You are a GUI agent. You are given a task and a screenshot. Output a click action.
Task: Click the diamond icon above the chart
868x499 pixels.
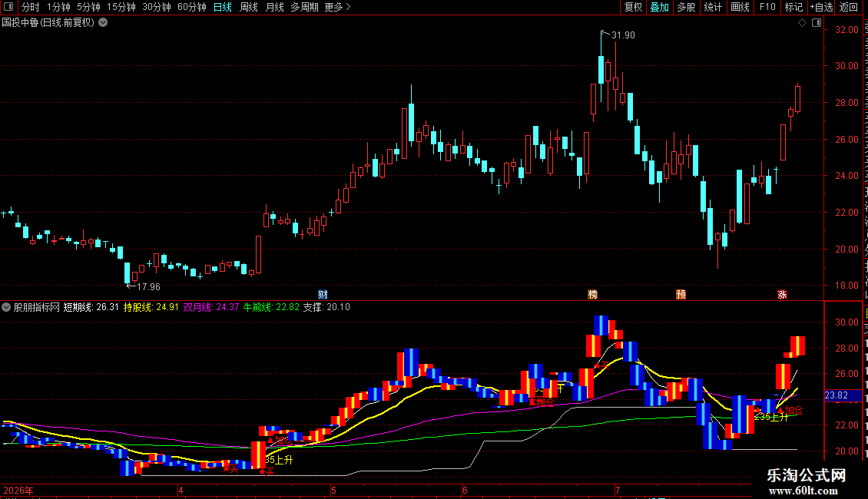802,23
